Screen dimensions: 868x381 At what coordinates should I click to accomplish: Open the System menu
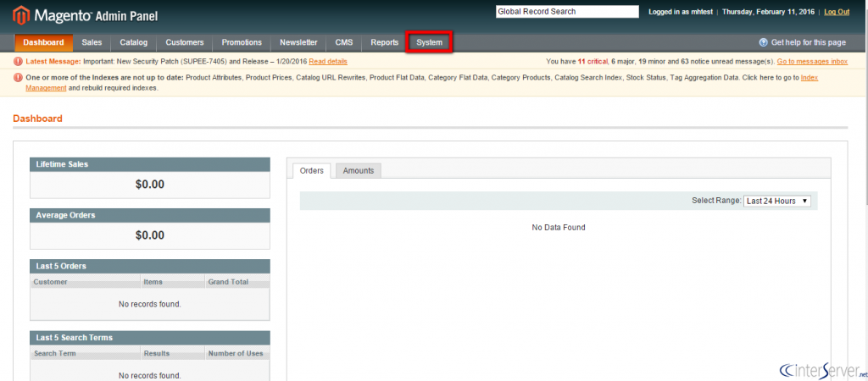point(429,42)
